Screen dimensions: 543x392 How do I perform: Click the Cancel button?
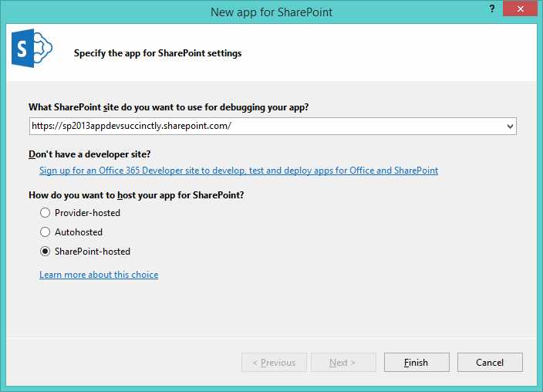(x=490, y=362)
